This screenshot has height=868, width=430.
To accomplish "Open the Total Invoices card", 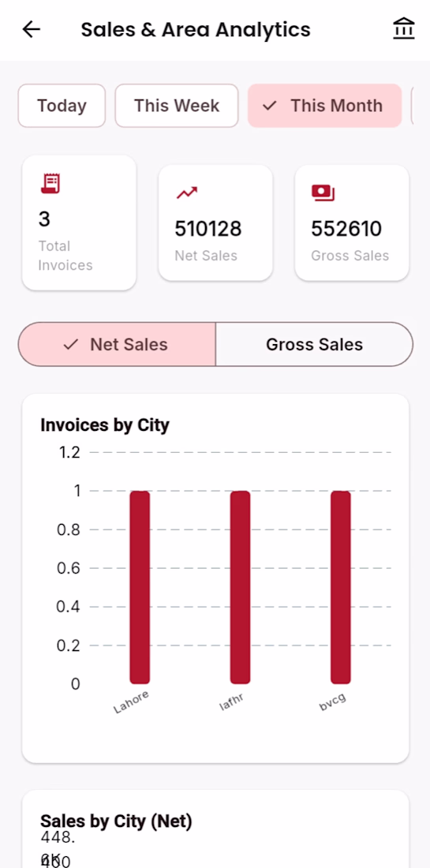I will click(x=79, y=223).
